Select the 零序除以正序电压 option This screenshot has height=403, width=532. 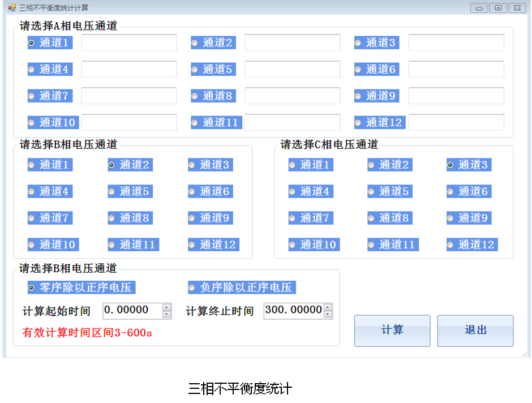click(32, 288)
